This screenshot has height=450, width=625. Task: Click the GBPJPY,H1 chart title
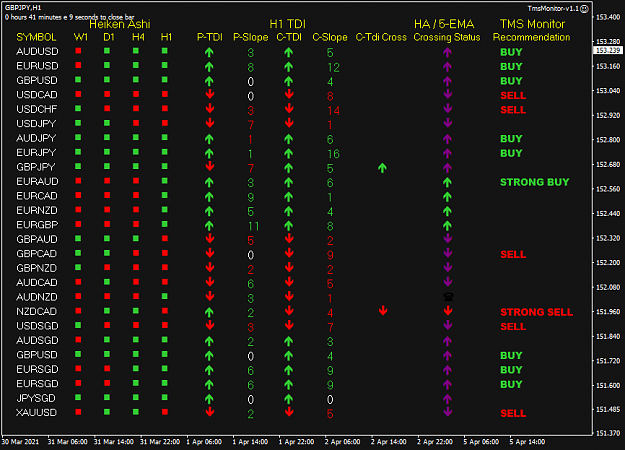pos(23,8)
